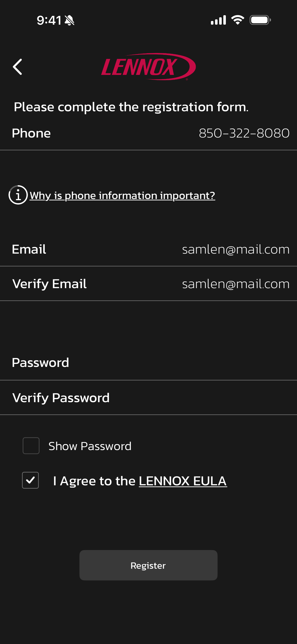Viewport: 297px width, 644px height.
Task: Tap the 9:41 clock in status bar
Action: click(49, 20)
